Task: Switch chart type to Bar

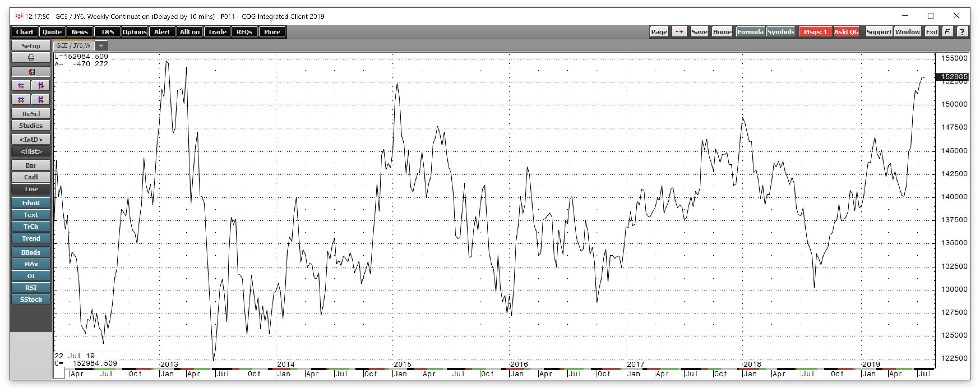Action: [31, 165]
